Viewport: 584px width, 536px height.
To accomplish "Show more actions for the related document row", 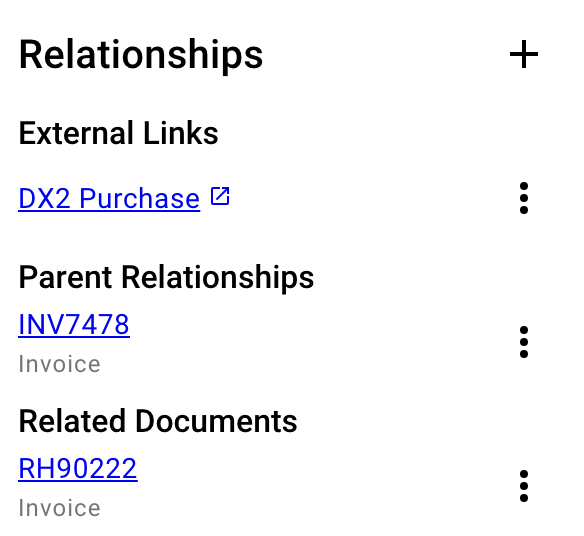I will 524,486.
